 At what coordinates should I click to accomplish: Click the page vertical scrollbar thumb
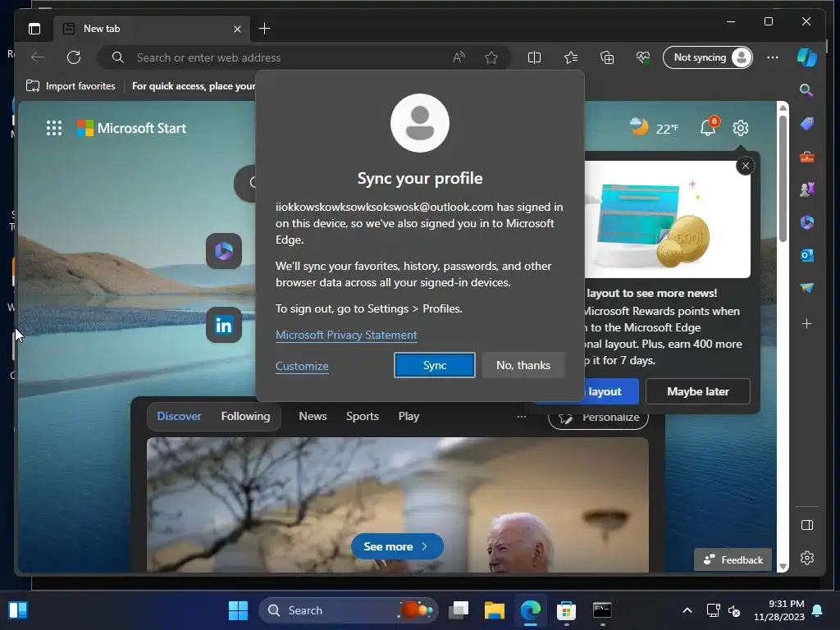(783, 178)
